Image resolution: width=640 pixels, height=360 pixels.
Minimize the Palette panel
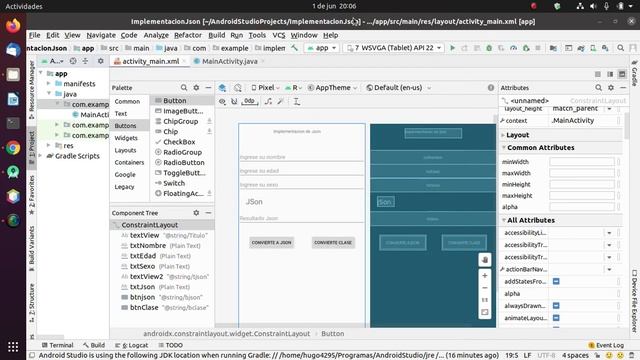pyautogui.click(x=208, y=88)
